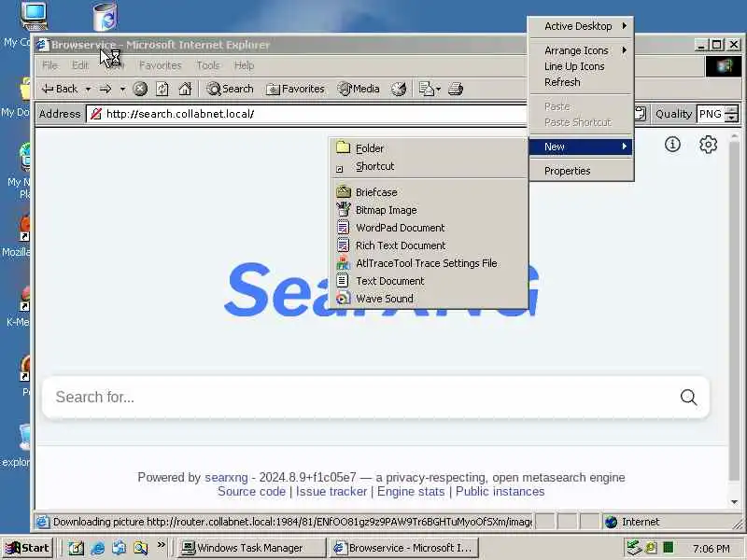Click Show Desktop quick launch icon
Screen dimensions: 747x560
(x=76, y=548)
